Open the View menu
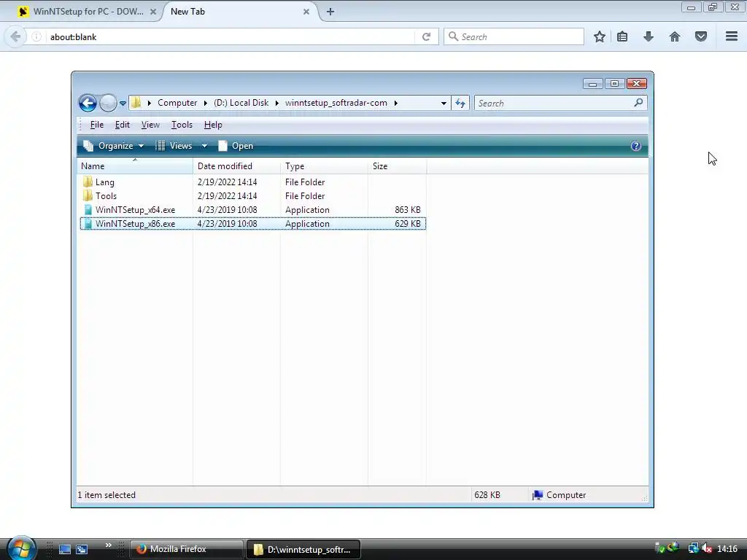Viewport: 747px width, 560px height. 150,125
